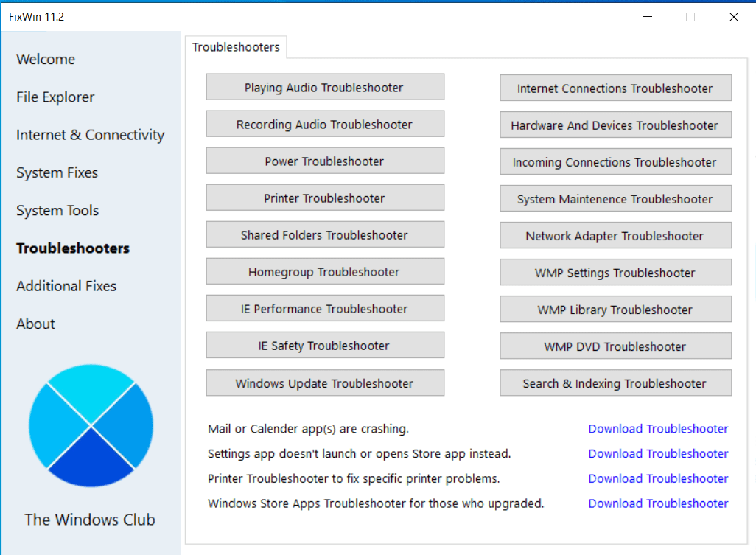Run Network Adapter Troubleshooter
The height and width of the screenshot is (555, 756).
click(x=616, y=235)
